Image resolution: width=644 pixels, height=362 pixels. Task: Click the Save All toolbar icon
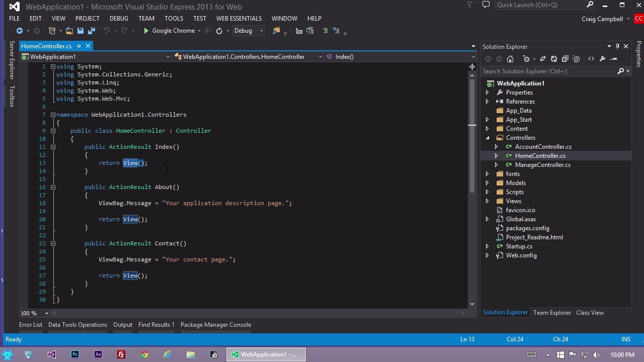coord(91,31)
